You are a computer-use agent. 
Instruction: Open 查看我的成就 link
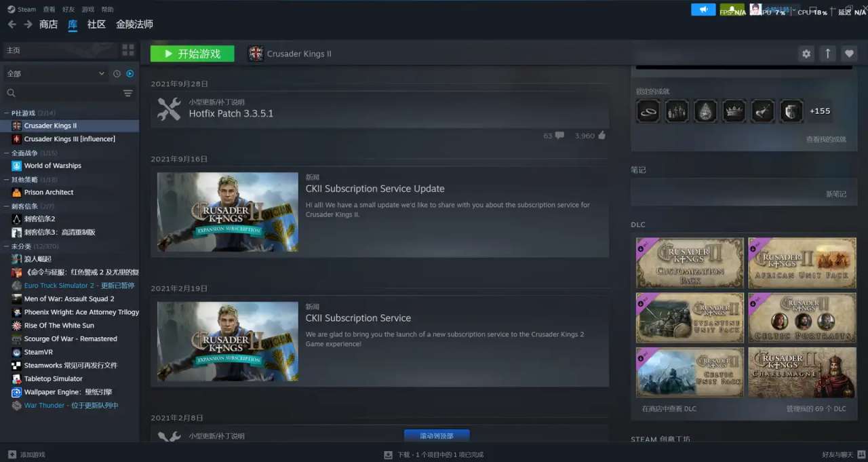coord(826,139)
